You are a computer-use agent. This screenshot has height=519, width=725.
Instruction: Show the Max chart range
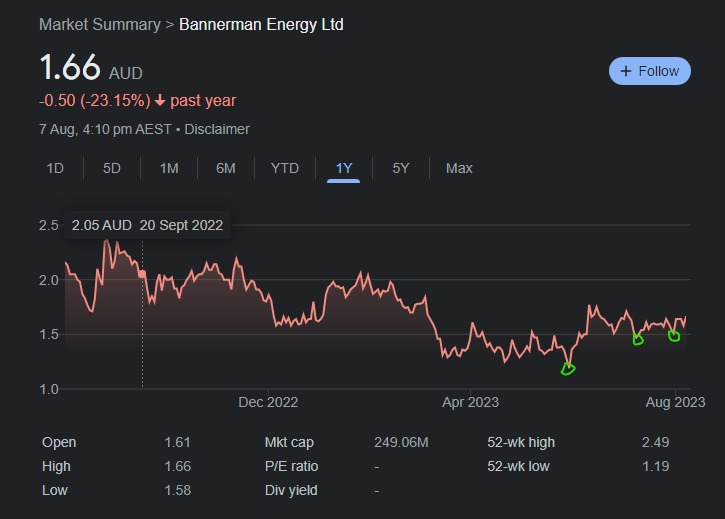459,168
